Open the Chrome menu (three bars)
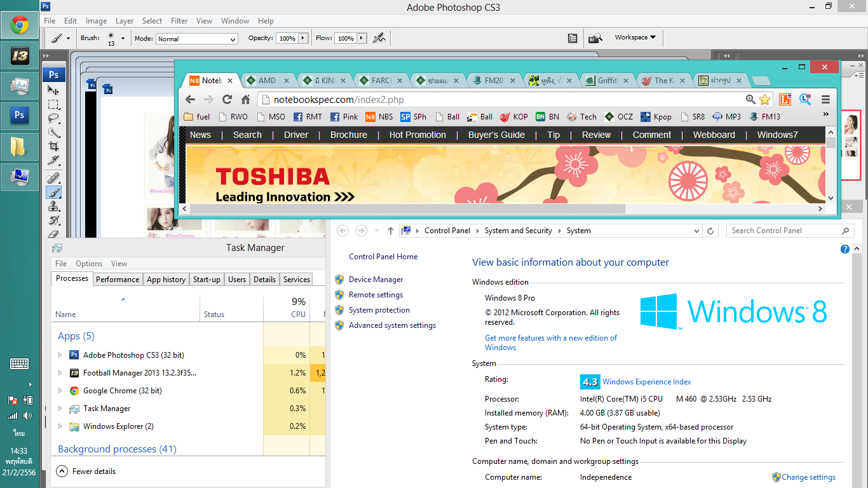Screen dimensions: 868x488 click(825, 99)
